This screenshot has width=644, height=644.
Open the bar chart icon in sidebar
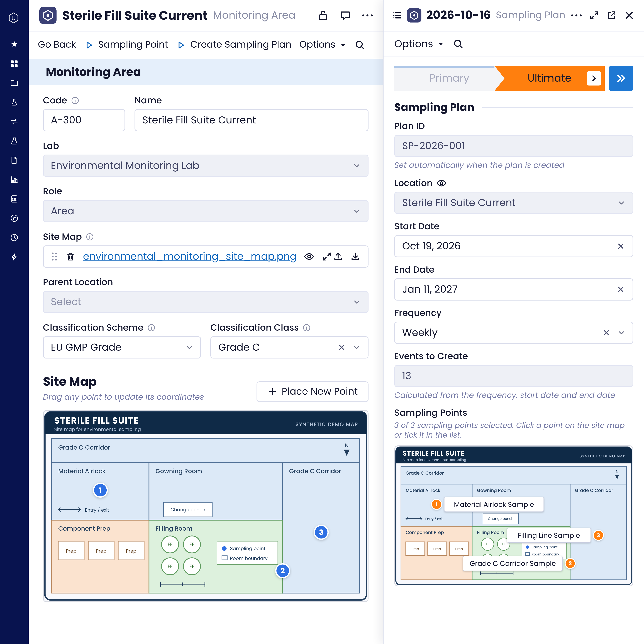pos(14,180)
